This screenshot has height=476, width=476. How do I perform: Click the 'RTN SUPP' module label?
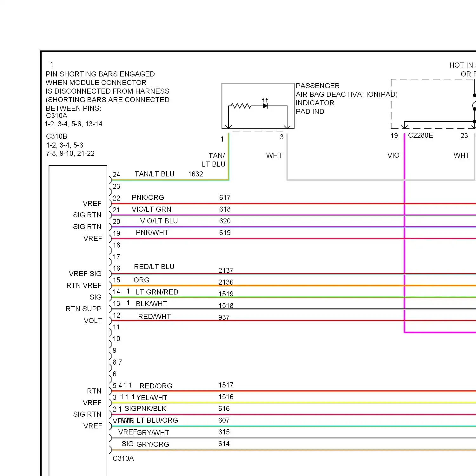click(84, 309)
